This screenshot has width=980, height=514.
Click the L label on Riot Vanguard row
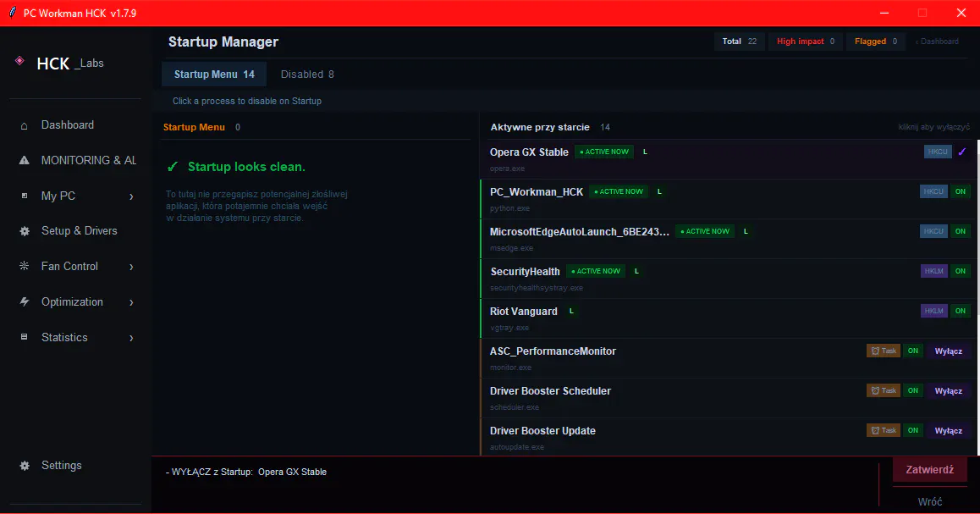[571, 311]
